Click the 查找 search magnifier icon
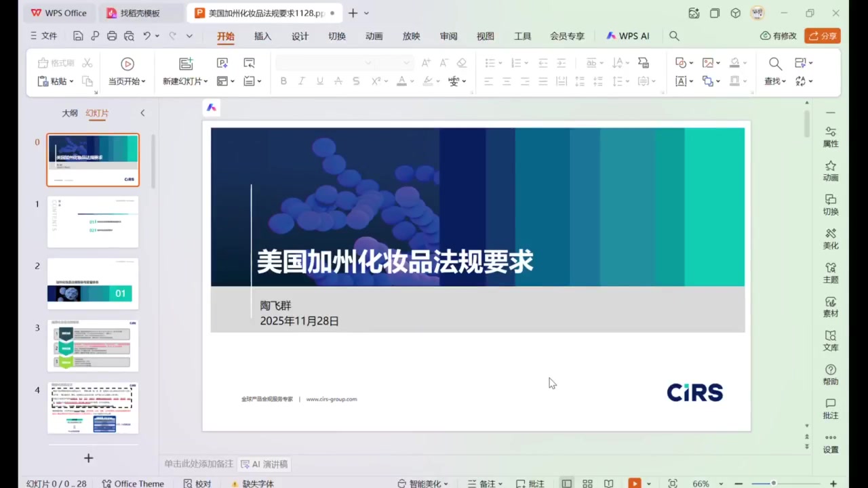The width and height of the screenshot is (868, 488). coord(775,64)
